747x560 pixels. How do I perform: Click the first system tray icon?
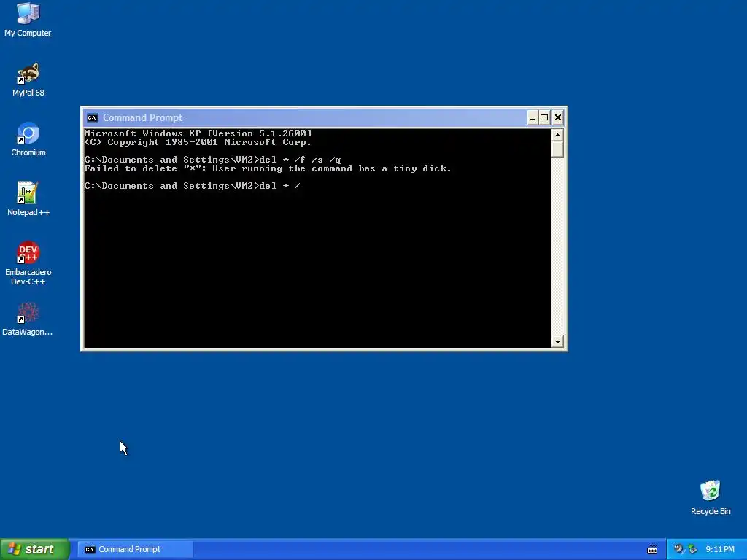point(678,549)
